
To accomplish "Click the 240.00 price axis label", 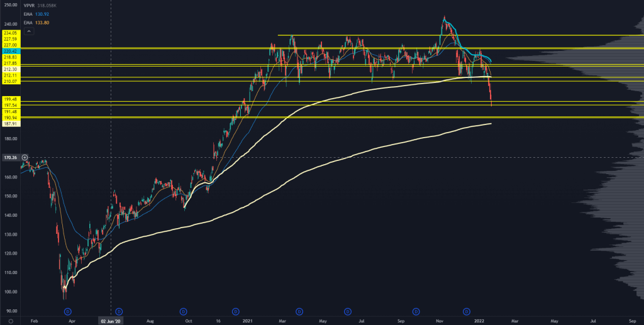I will pos(9,25).
